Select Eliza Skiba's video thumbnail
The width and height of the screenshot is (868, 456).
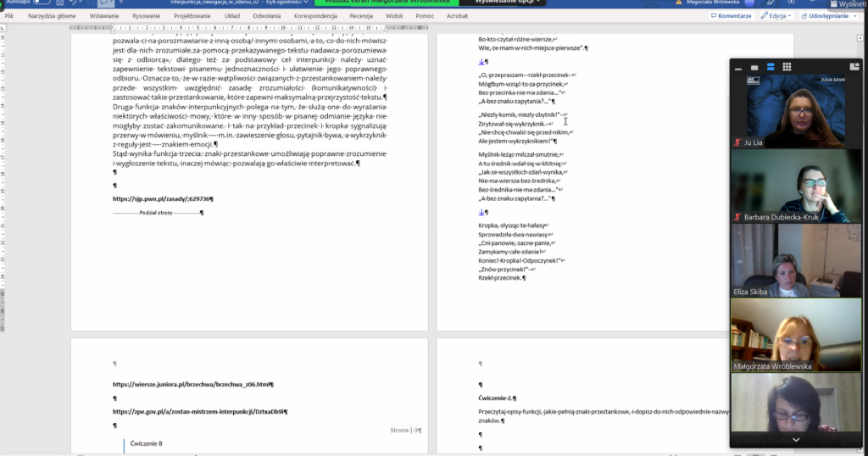[790, 259]
